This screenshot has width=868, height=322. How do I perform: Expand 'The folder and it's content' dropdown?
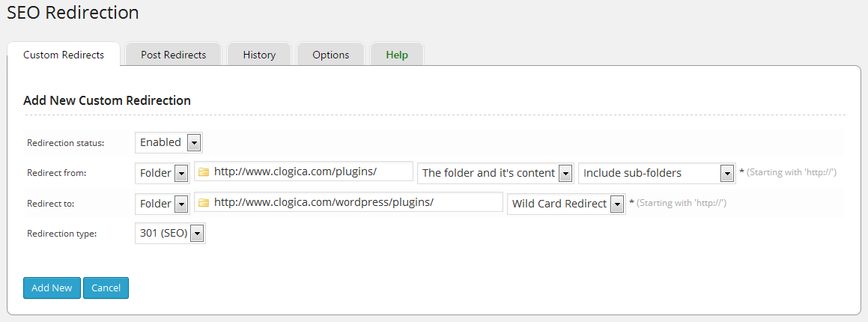click(496, 173)
